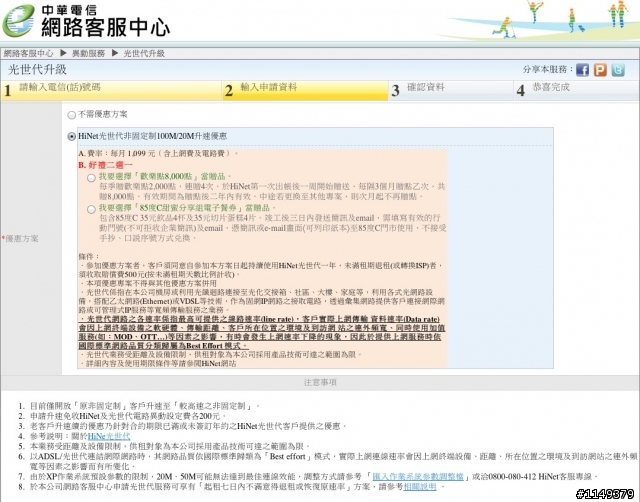640x502 pixels.
Task: Click note 1 about 原非固定制 customers
Action: click(x=139, y=406)
